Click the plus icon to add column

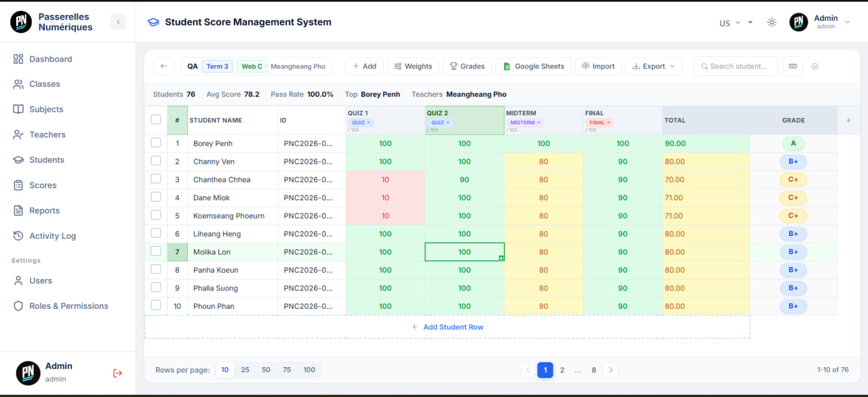848,120
